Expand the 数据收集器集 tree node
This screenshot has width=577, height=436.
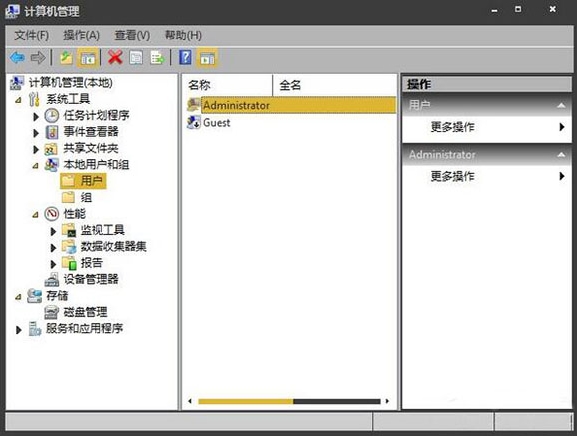53,248
